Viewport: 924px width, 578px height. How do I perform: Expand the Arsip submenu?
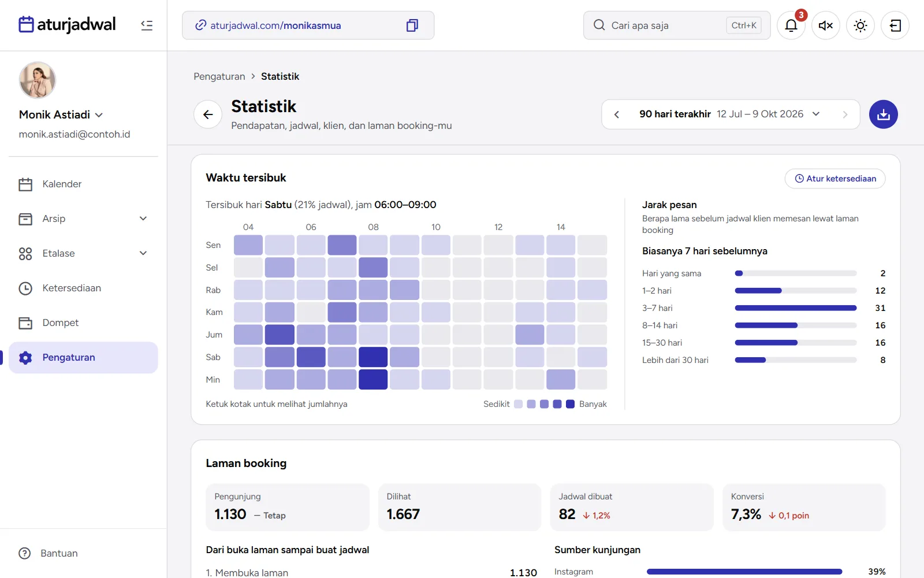pyautogui.click(x=143, y=218)
